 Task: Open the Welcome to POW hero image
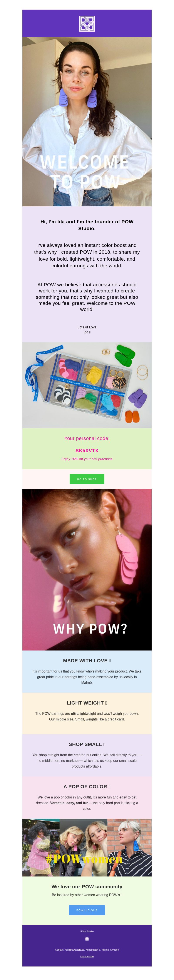(87, 121)
